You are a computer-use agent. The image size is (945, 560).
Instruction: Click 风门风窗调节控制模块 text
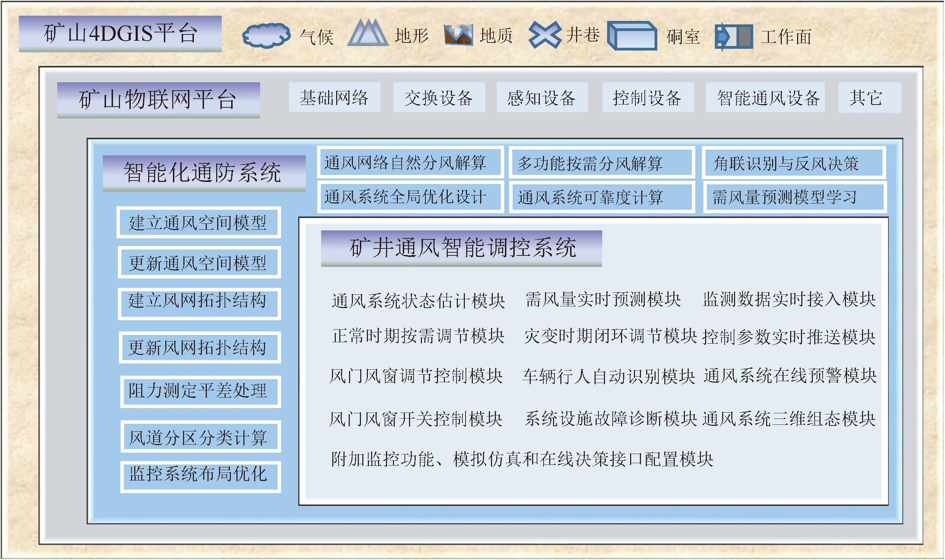416,376
